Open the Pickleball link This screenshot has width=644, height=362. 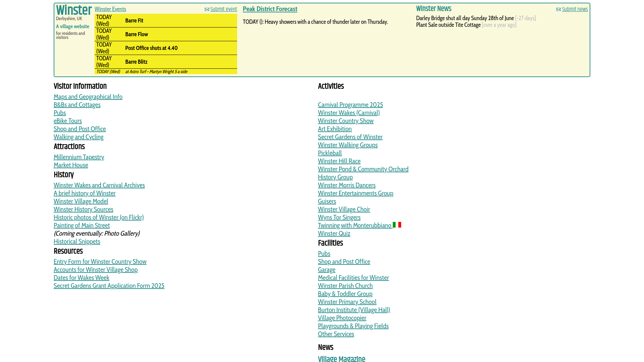coord(330,153)
